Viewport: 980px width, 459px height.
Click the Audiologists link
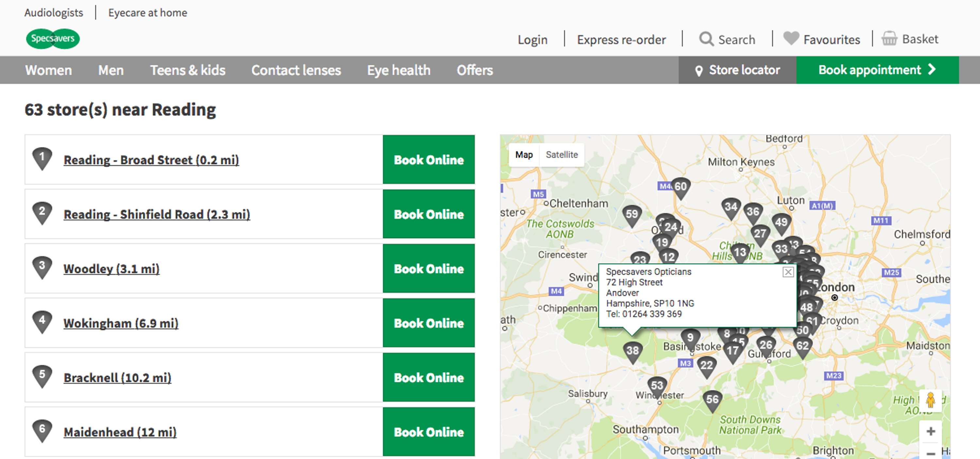point(54,12)
